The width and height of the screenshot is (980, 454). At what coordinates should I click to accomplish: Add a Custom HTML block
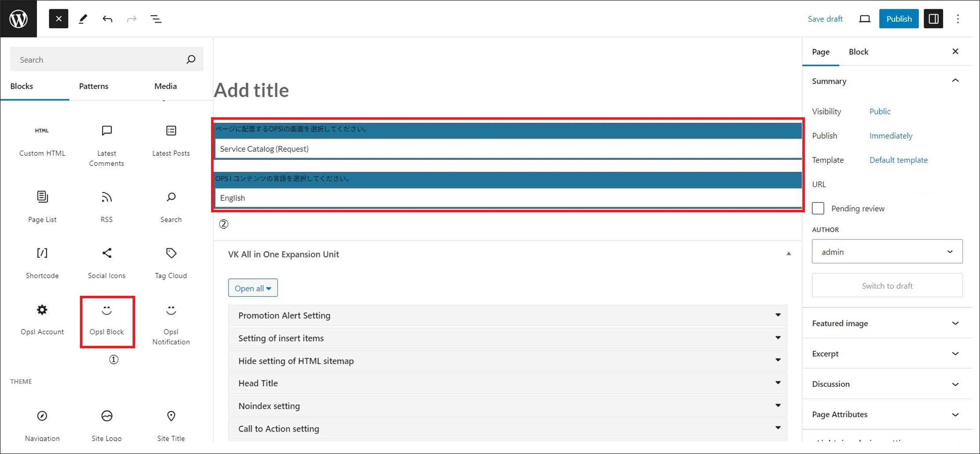point(42,141)
